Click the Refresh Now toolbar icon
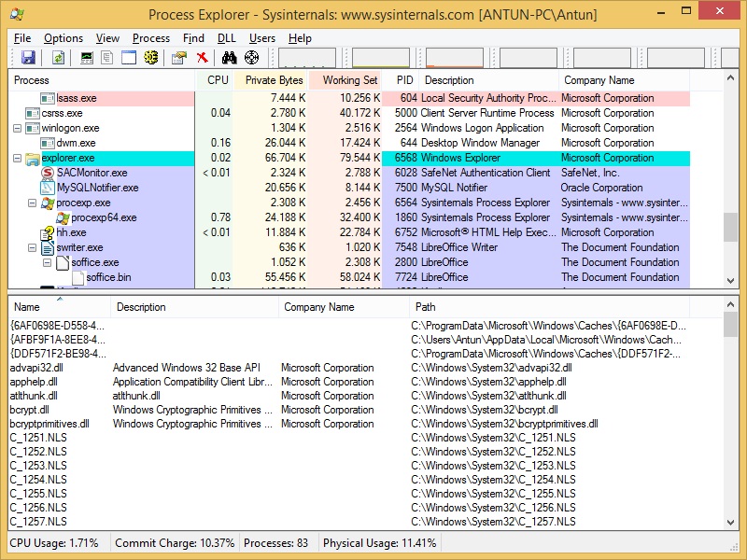The width and height of the screenshot is (747, 560). 58,57
